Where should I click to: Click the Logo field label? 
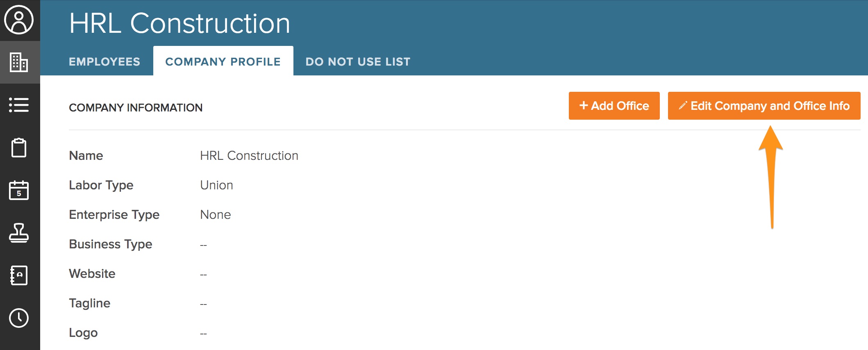83,333
